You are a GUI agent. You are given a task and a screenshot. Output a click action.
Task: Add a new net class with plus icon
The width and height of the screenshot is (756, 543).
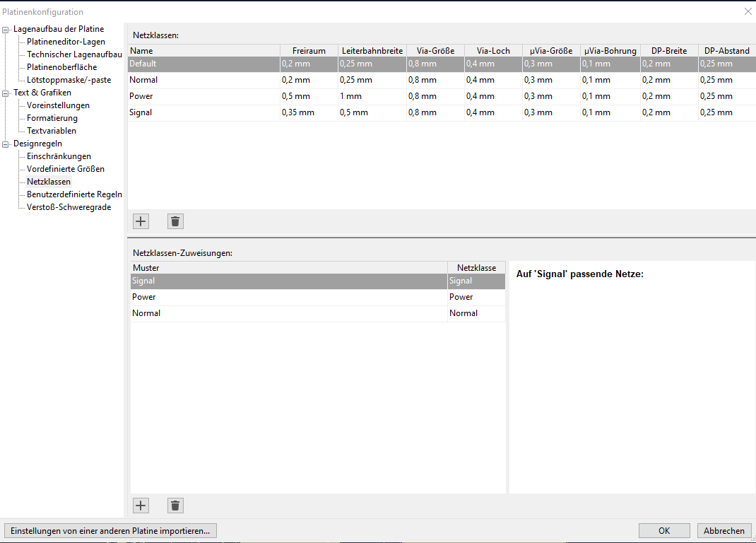coord(141,221)
